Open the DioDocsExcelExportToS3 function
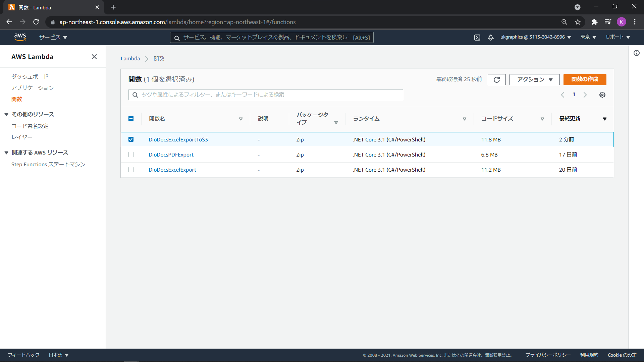The height and width of the screenshot is (362, 644). point(178,139)
